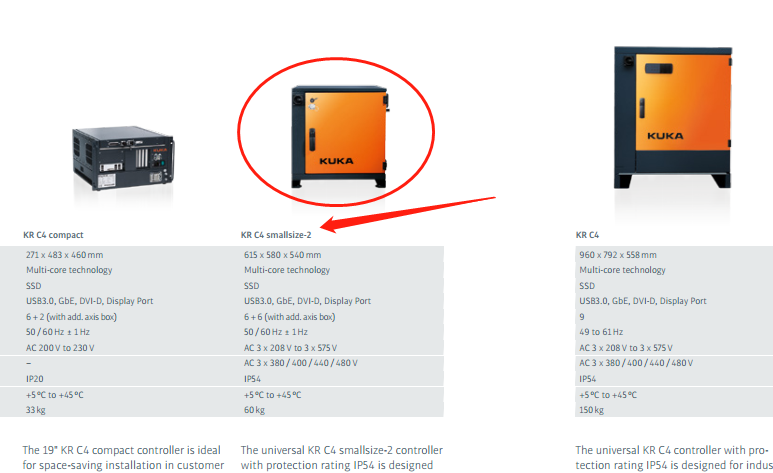Select the KR C4 smallsize-2 heading
Image resolution: width=773 pixels, height=473 pixels.
click(276, 235)
